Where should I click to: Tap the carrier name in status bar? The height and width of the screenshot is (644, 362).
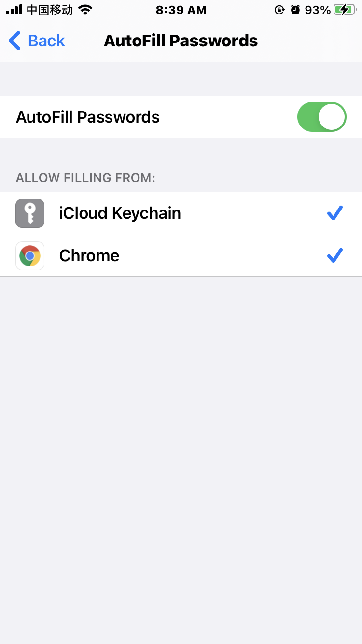pos(50,10)
